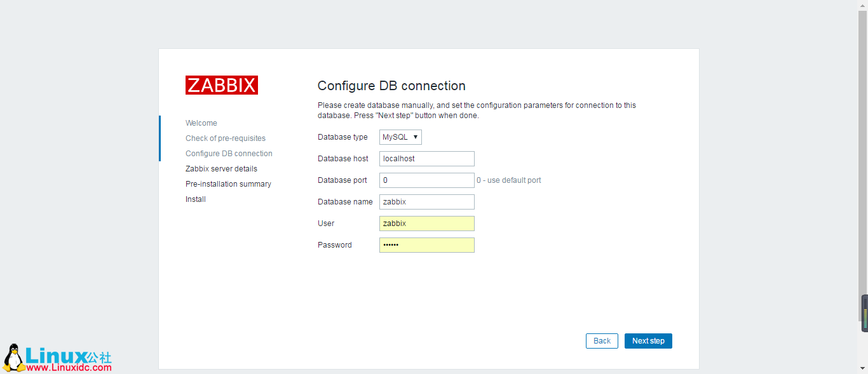Click the Database name input box
868x374 pixels.
[426, 201]
